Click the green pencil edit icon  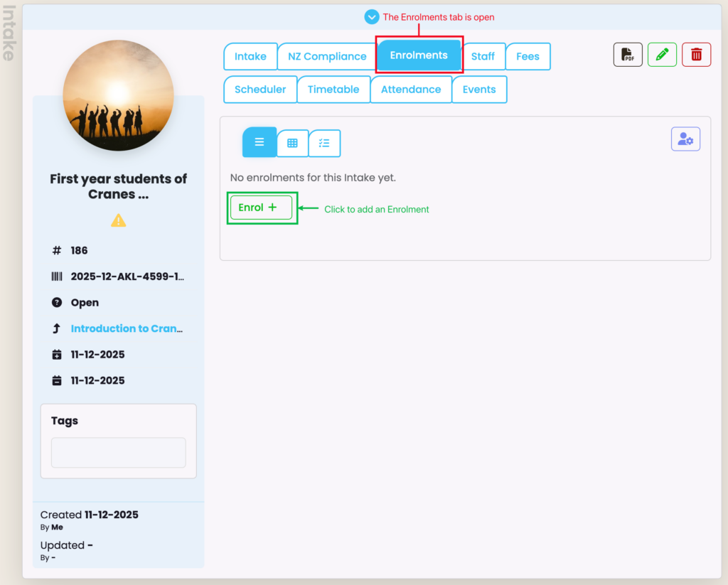662,55
